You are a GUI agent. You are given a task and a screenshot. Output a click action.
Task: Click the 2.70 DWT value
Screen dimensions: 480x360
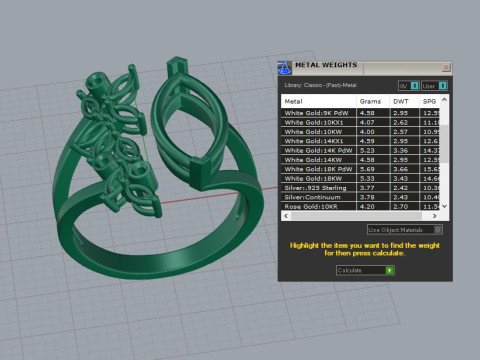(400, 207)
